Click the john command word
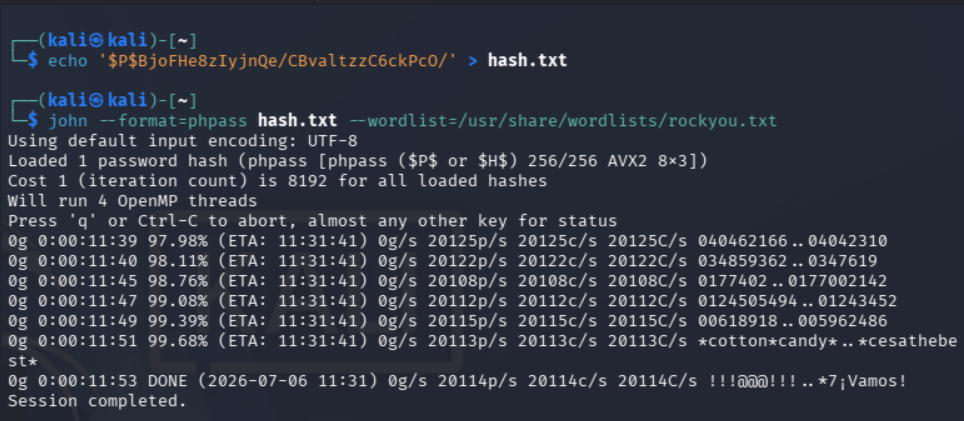964x421 pixels. [68, 120]
